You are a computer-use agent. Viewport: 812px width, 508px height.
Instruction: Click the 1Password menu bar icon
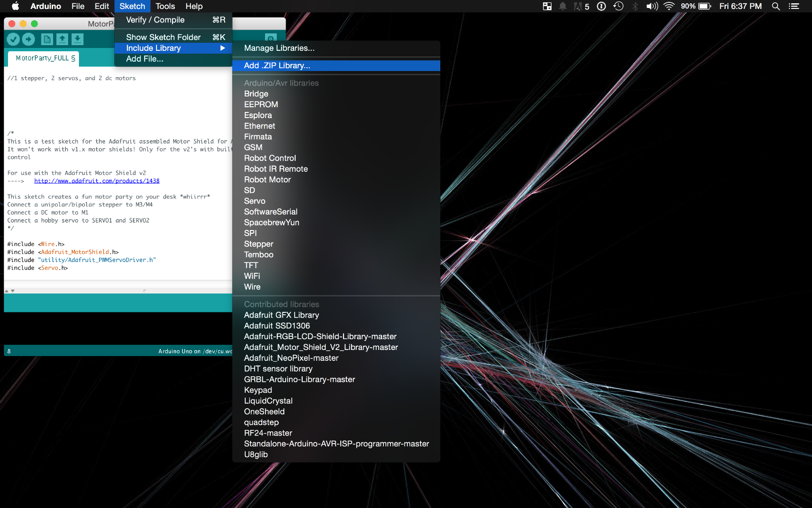(601, 6)
